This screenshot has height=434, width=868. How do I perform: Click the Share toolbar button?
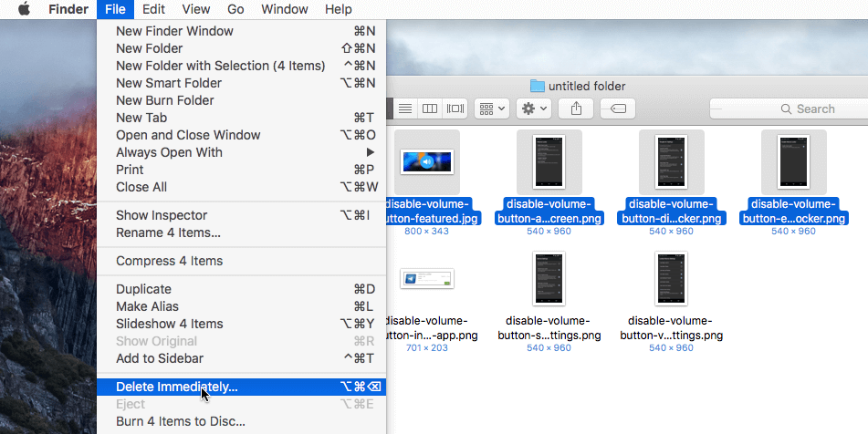pyautogui.click(x=576, y=108)
